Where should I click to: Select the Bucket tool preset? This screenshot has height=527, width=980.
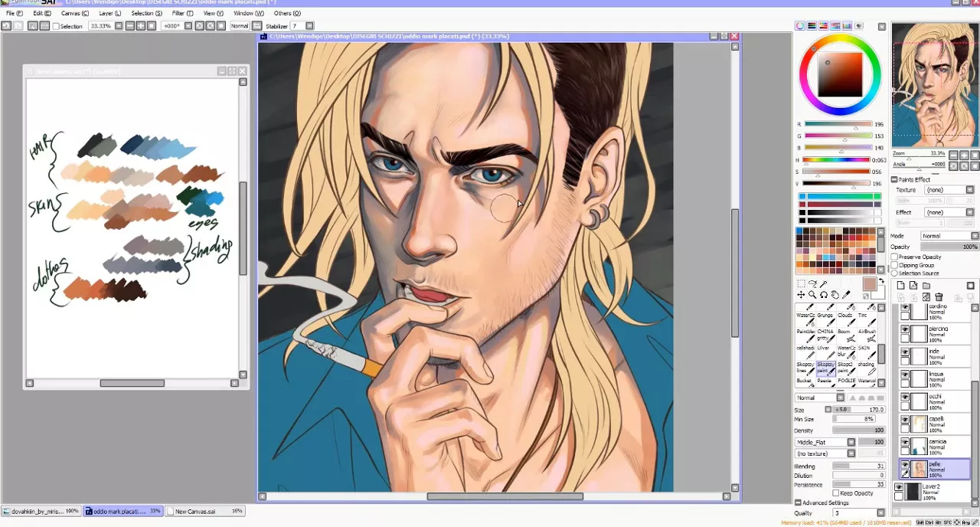(x=805, y=381)
